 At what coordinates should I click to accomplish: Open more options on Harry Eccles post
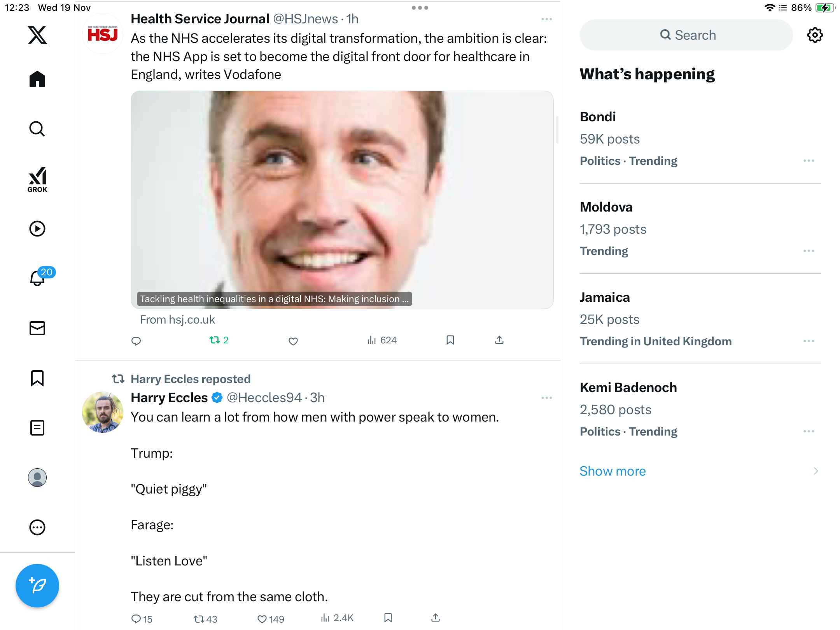[x=546, y=398]
